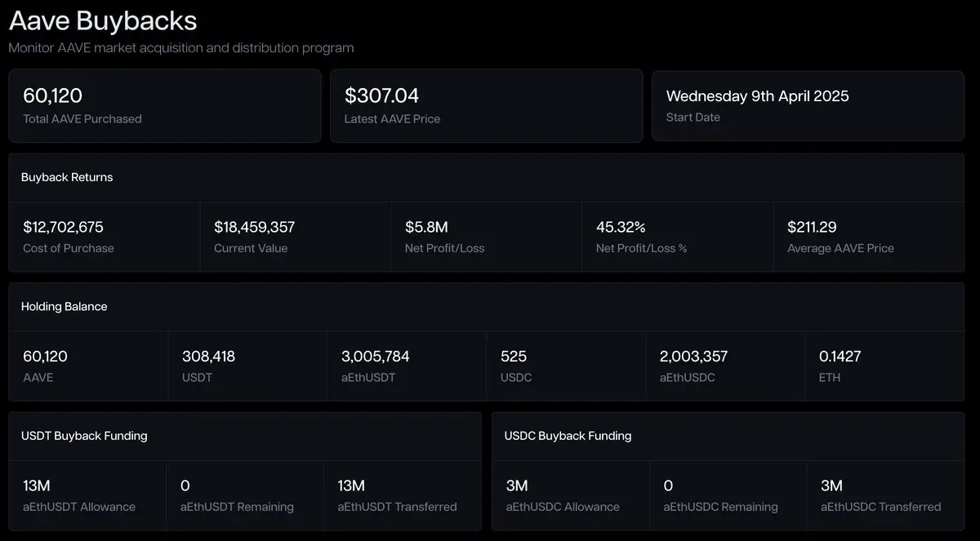
Task: Click the Holding Balance section header
Action: (65, 307)
